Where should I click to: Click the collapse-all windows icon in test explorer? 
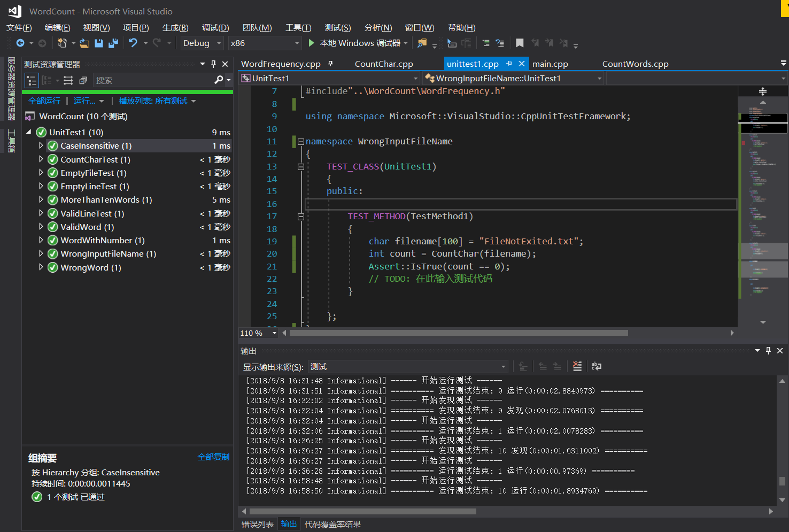83,80
